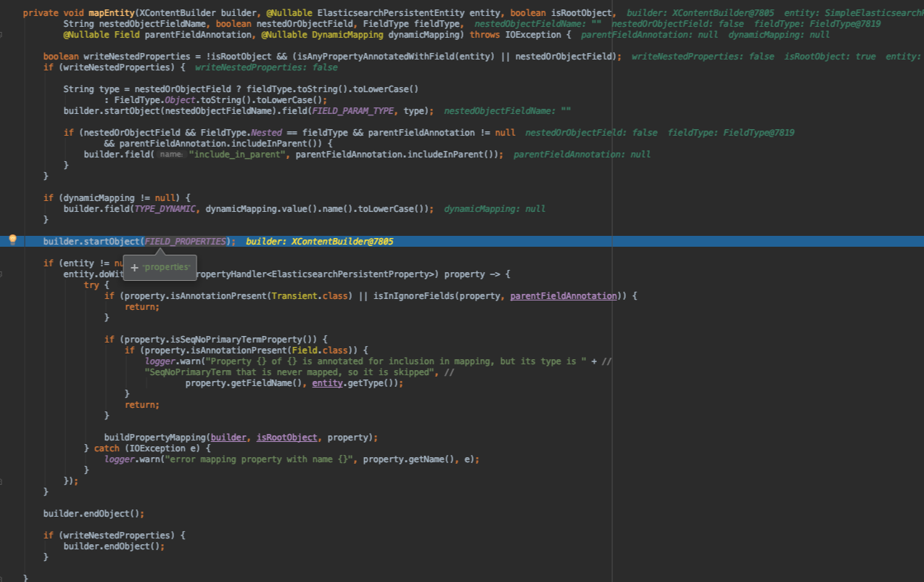The height and width of the screenshot is (582, 924).
Task: Click the buildPropertyMapping method call
Action: [x=155, y=438]
